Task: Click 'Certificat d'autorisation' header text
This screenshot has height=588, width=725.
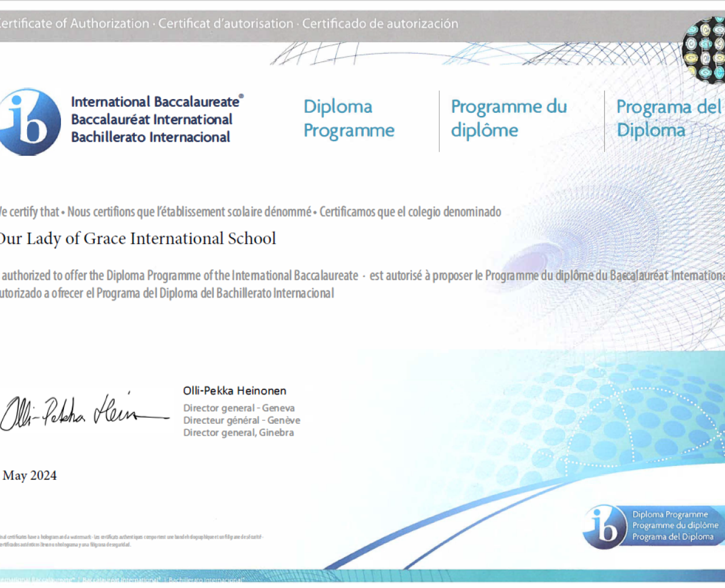Action: 225,24
